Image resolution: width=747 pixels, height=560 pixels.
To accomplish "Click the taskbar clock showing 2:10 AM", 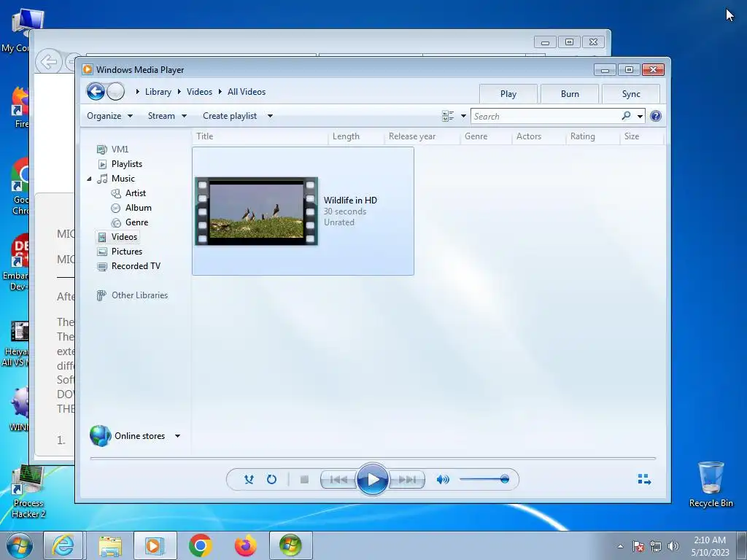I will pos(710,546).
